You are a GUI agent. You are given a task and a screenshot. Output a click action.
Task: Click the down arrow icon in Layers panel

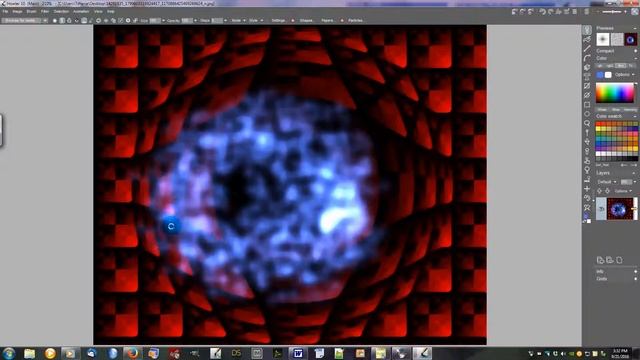(607, 191)
